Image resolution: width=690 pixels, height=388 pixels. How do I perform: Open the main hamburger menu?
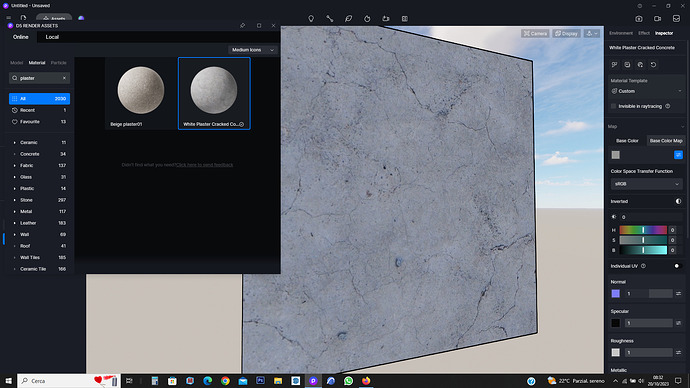8,18
